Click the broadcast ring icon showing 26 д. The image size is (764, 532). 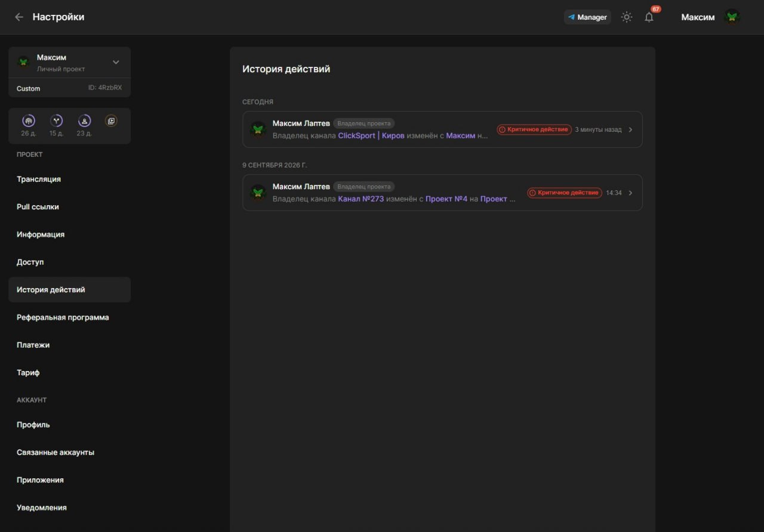28,121
